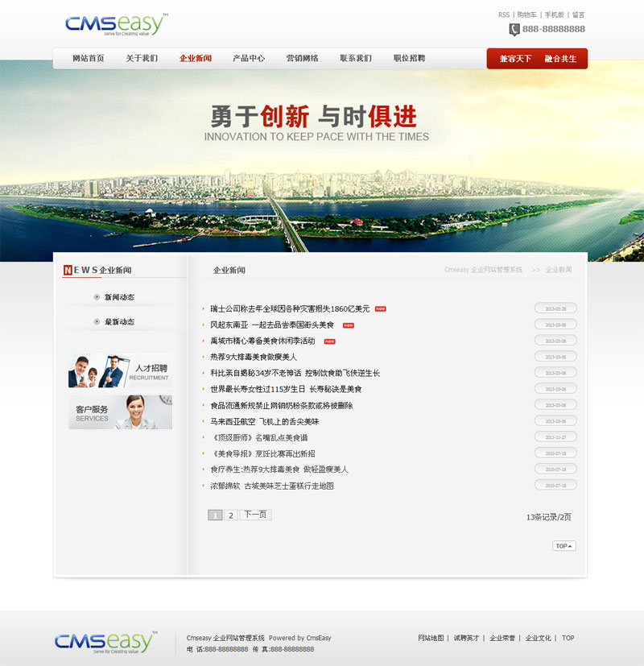Open article 世界最长寿女性过115岁生日

pos(286,389)
